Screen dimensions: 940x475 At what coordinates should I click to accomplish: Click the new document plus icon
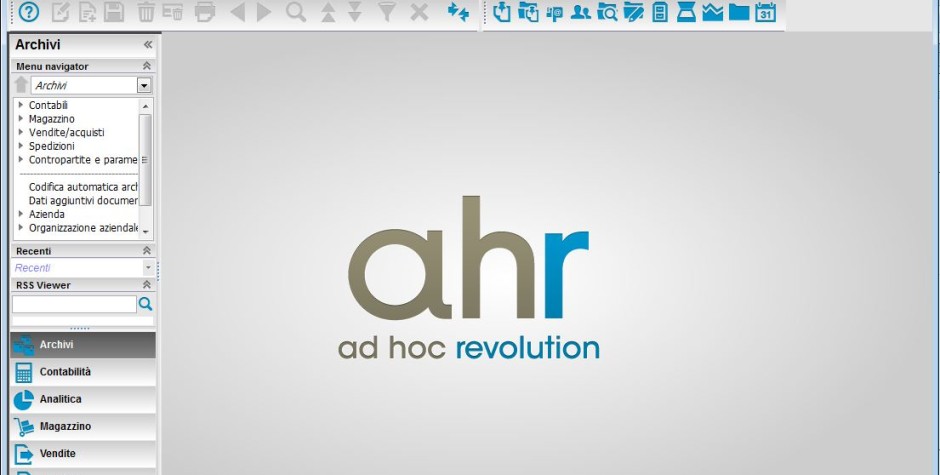pos(88,13)
